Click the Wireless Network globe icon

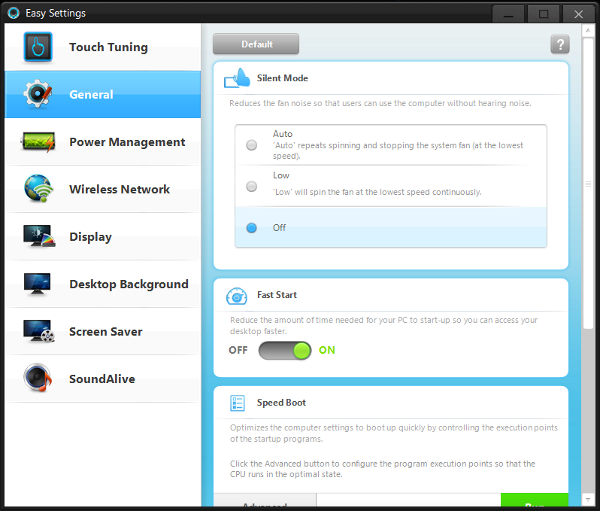pos(38,189)
